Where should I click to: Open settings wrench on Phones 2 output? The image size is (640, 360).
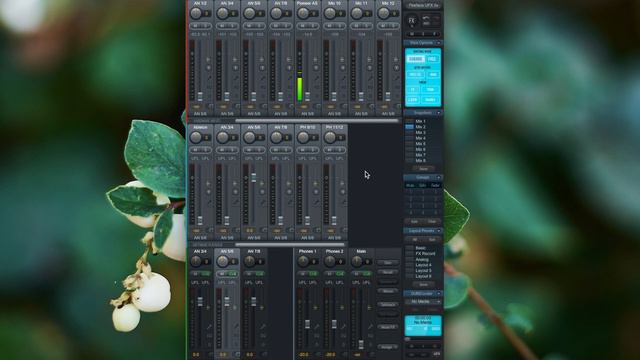pos(343,326)
